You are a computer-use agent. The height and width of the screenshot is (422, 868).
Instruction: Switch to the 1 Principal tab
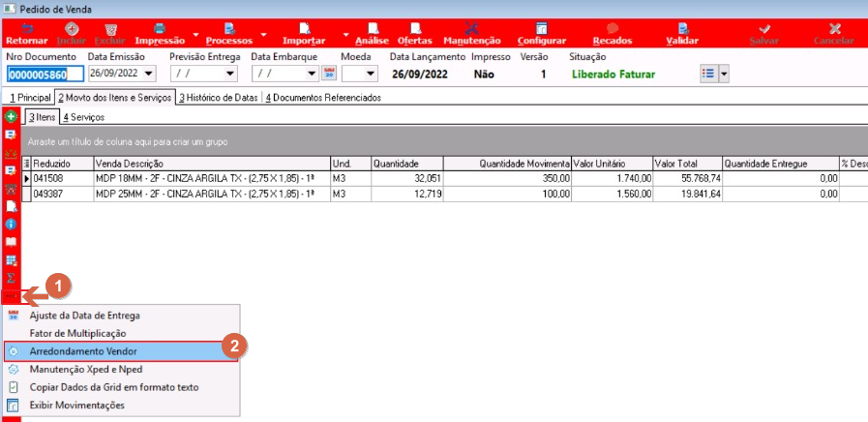click(30, 98)
